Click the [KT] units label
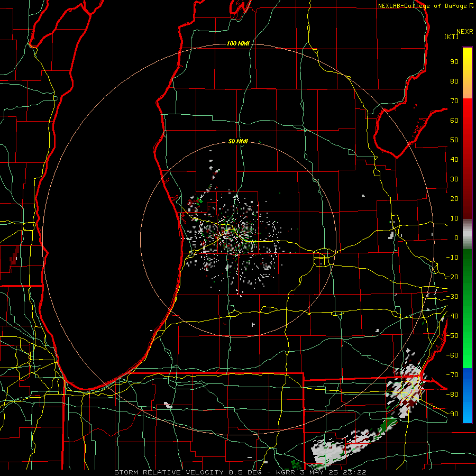Image resolution: width=476 pixels, height=476 pixels. (452, 36)
